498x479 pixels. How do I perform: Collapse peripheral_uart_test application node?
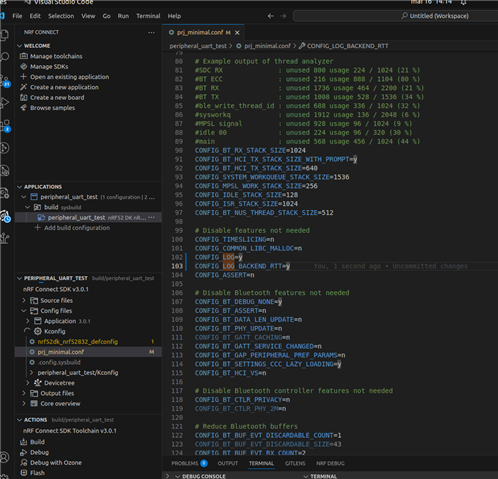click(24, 197)
